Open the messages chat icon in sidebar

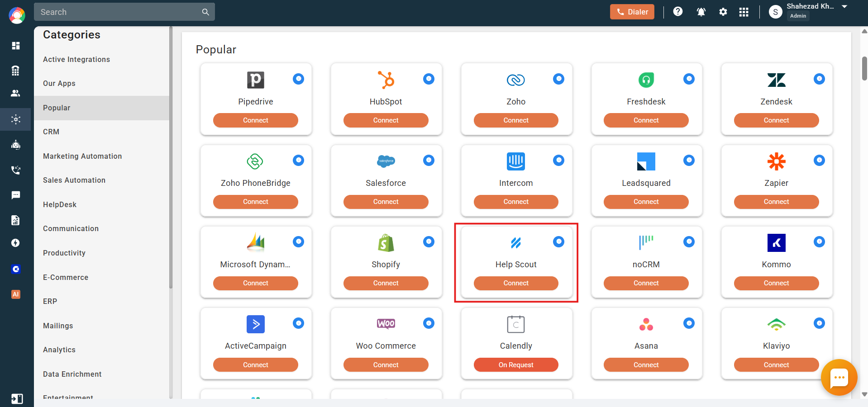(x=16, y=195)
